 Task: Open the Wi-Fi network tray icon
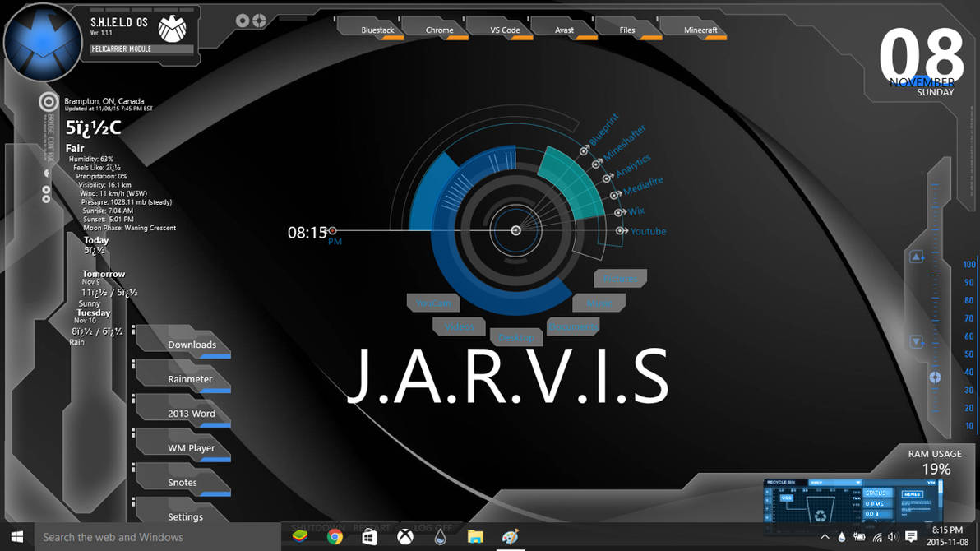(x=877, y=537)
